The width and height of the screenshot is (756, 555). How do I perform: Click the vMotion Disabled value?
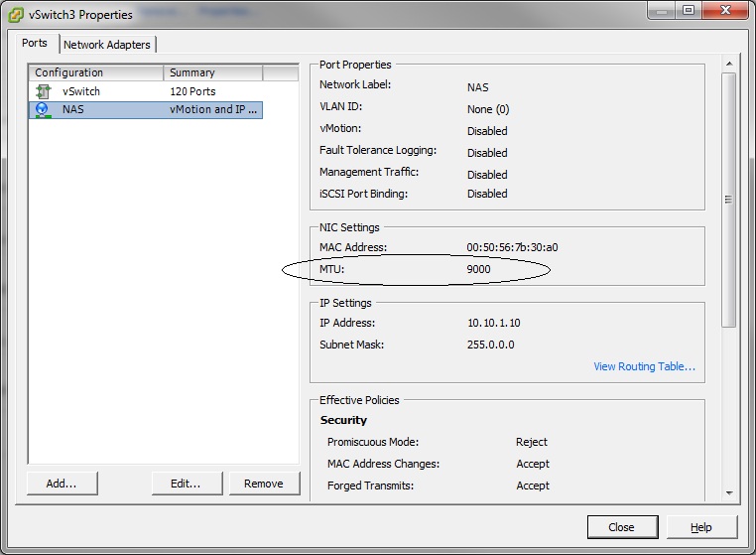pos(487,131)
